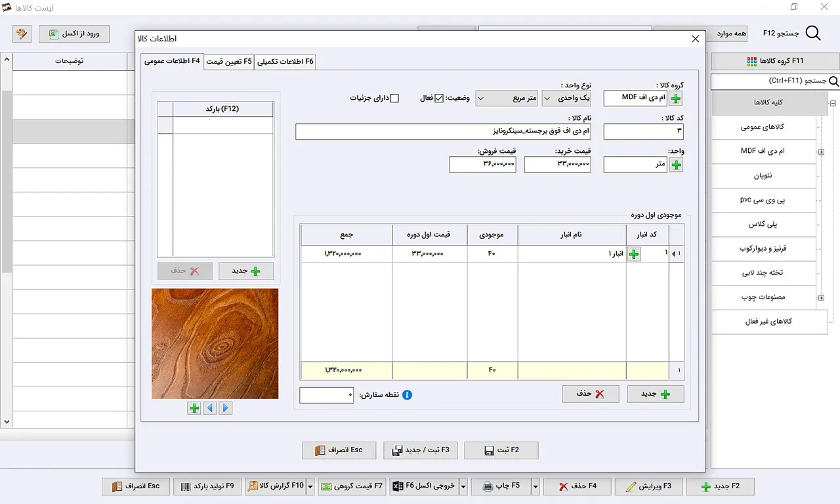Viewport: 840px width, 504px height.
Task: Collapse the کلیه کالاها tree root
Action: click(833, 103)
